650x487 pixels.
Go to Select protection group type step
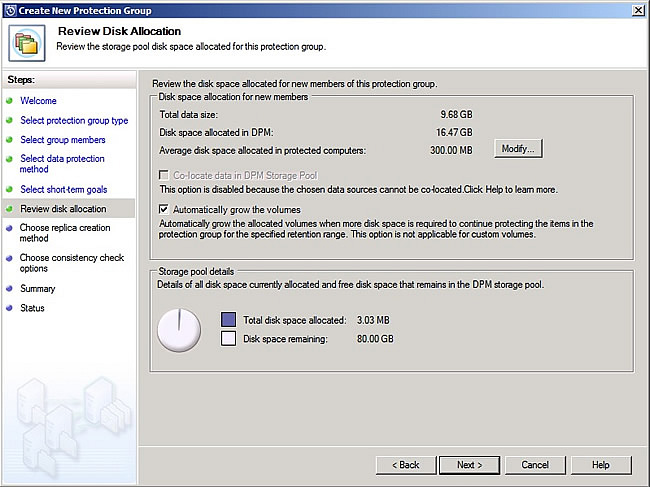pos(74,121)
